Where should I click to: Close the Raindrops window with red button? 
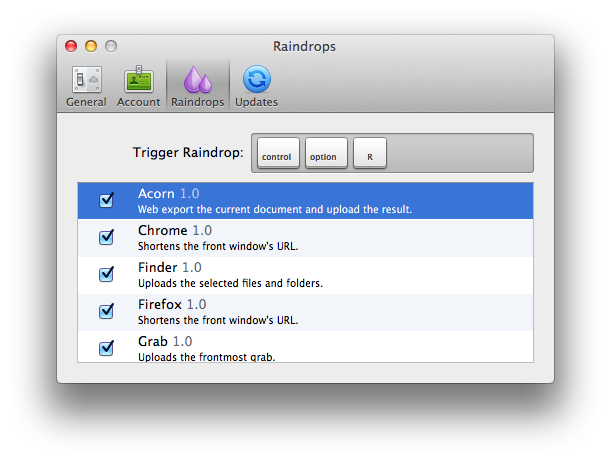click(71, 46)
